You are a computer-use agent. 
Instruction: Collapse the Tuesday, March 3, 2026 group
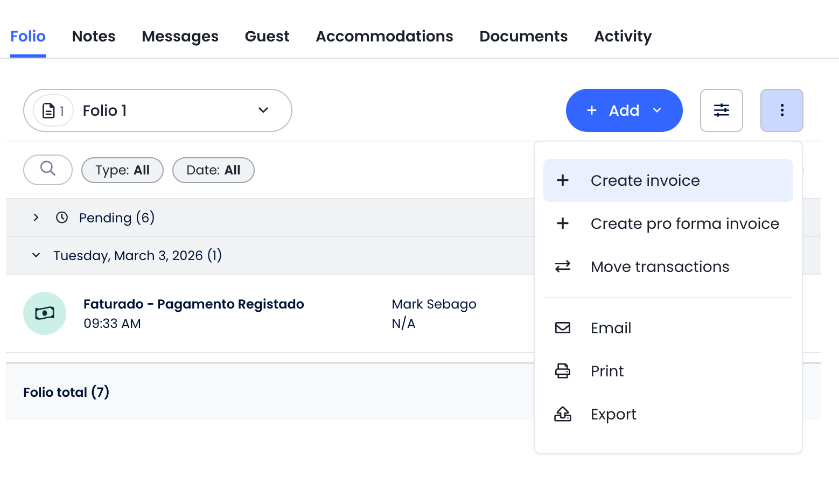pyautogui.click(x=36, y=255)
